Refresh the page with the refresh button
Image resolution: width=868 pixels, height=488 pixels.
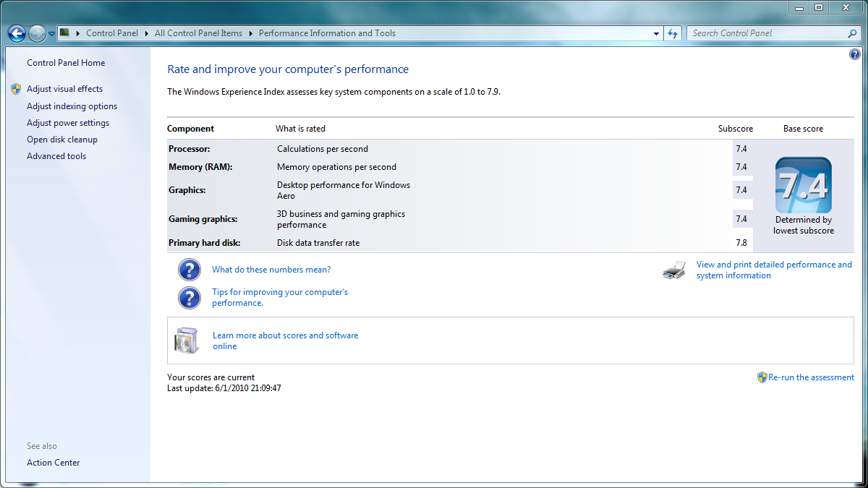[673, 33]
